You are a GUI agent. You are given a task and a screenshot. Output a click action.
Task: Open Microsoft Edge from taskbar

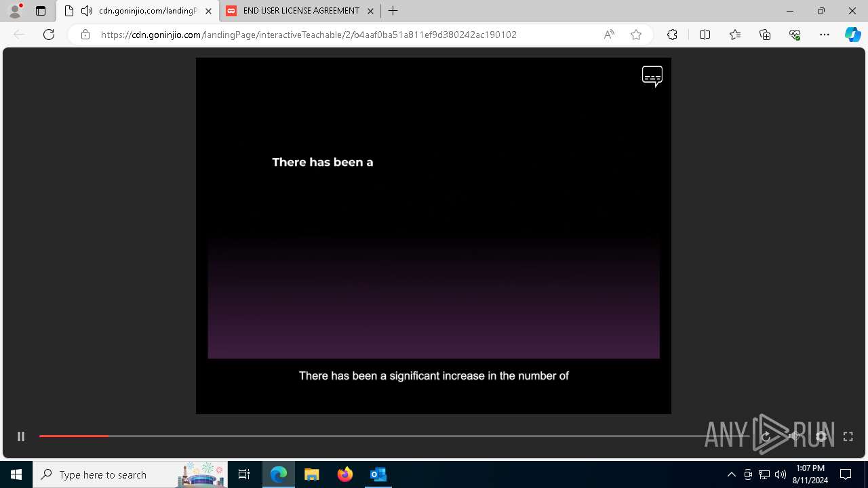point(279,474)
